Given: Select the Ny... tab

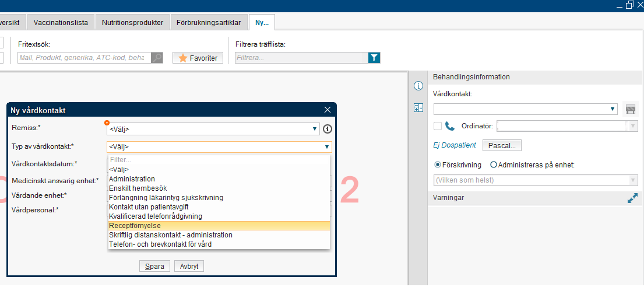Looking at the screenshot, I should (x=262, y=22).
